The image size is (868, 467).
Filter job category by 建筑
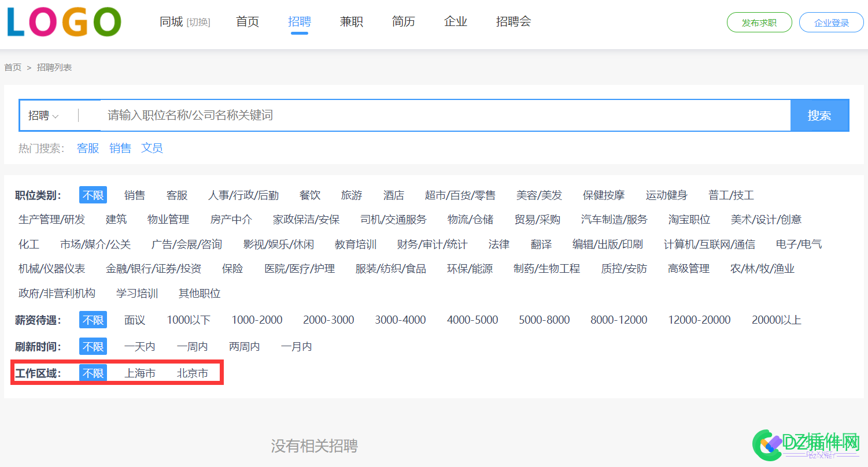116,220
